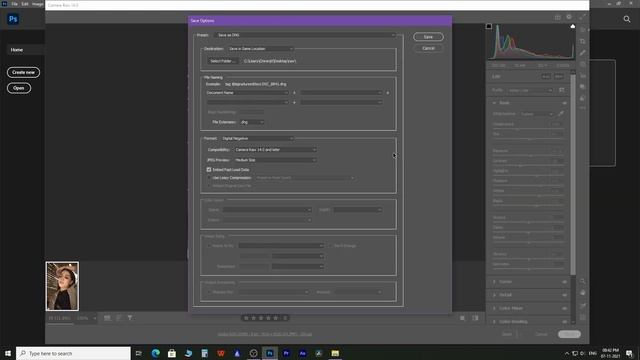Click workflow options link below preview
The image size is (640, 360).
tap(264, 334)
